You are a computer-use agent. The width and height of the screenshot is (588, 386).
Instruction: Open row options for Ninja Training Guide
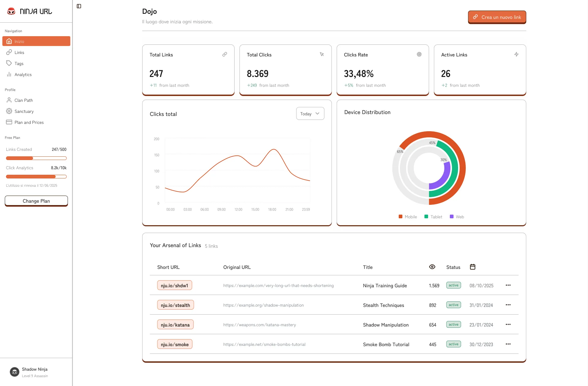508,285
